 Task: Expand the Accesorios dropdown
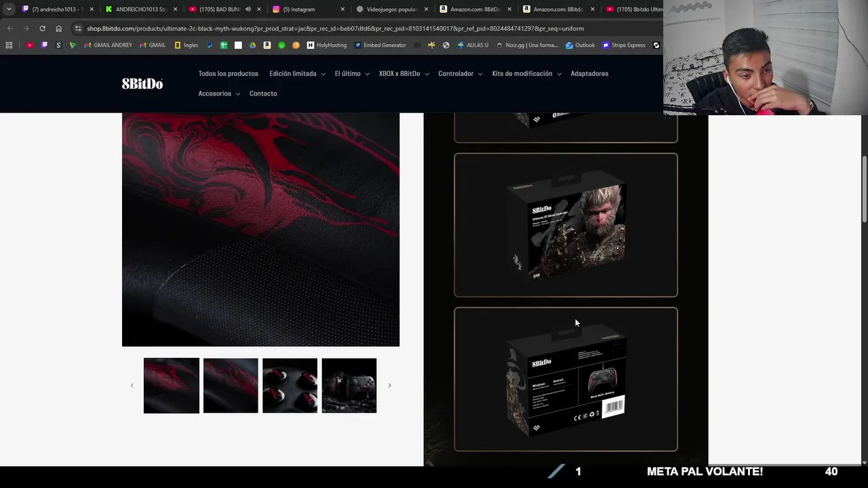pos(219,94)
